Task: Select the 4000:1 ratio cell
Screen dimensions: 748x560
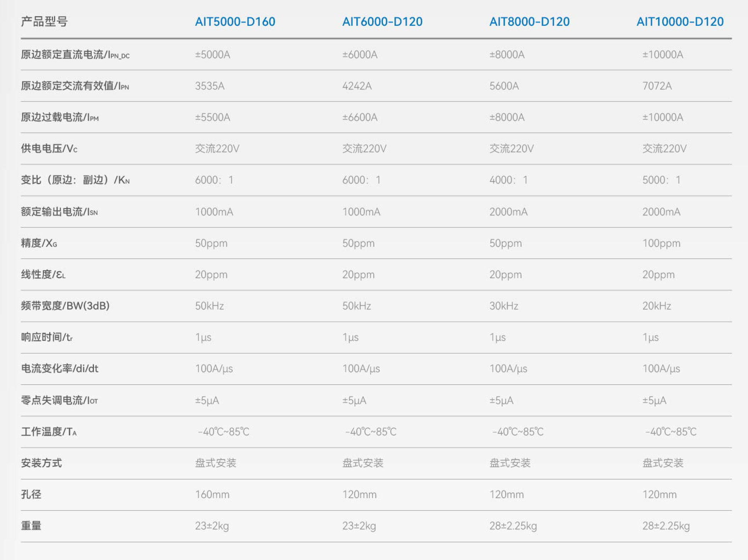Action: 509,180
